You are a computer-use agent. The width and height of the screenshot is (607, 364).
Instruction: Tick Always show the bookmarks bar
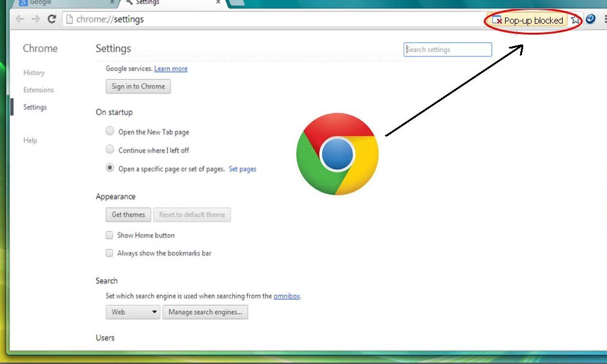pyautogui.click(x=110, y=253)
